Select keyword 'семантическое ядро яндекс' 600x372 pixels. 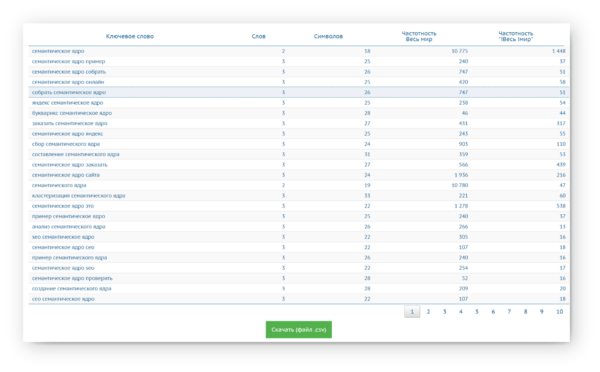(x=67, y=134)
